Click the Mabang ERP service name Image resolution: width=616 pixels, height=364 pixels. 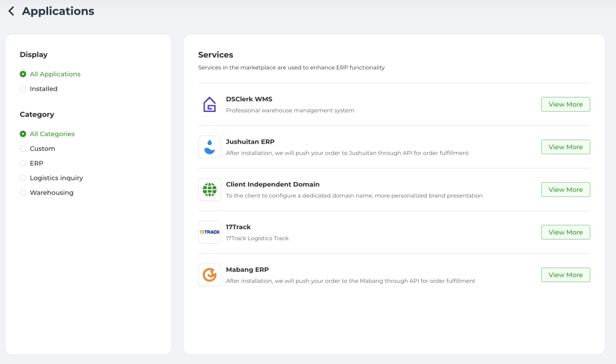click(248, 270)
